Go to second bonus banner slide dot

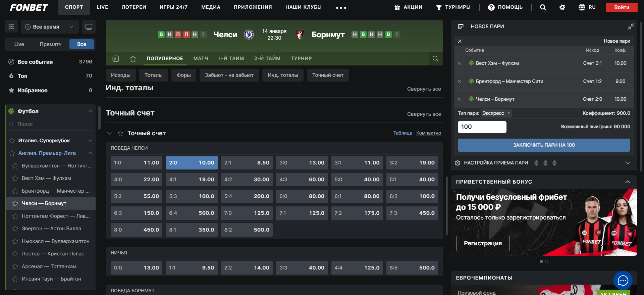[x=547, y=262]
